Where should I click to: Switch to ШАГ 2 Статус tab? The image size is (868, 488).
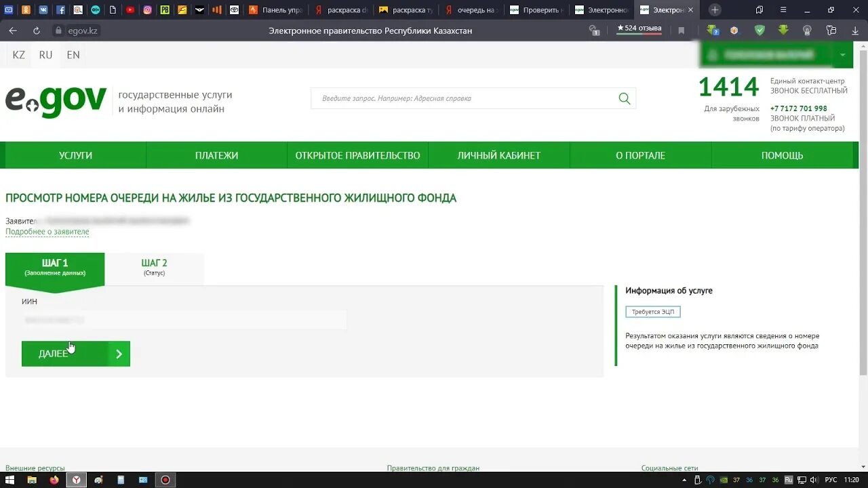[155, 267]
